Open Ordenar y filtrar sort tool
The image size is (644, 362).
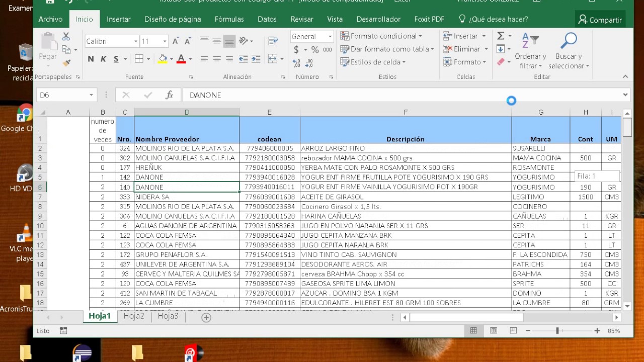tap(530, 51)
